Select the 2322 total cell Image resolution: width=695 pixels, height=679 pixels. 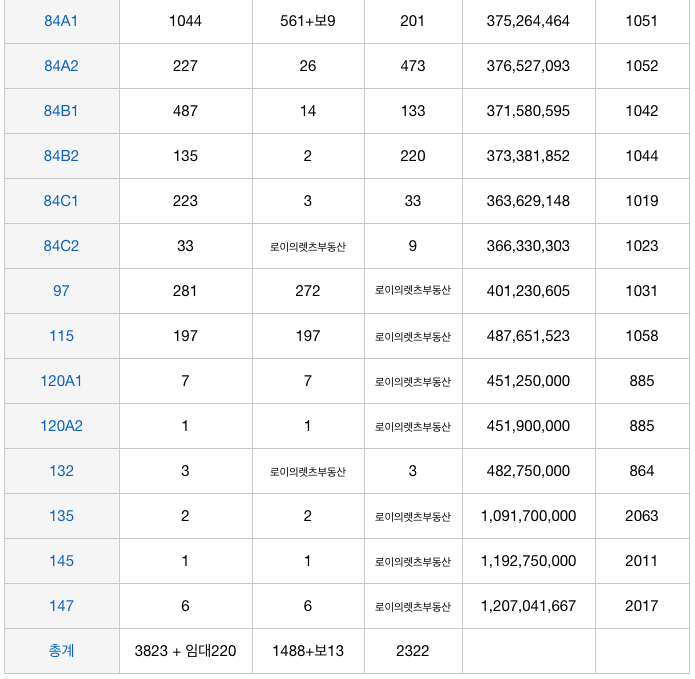tap(413, 651)
